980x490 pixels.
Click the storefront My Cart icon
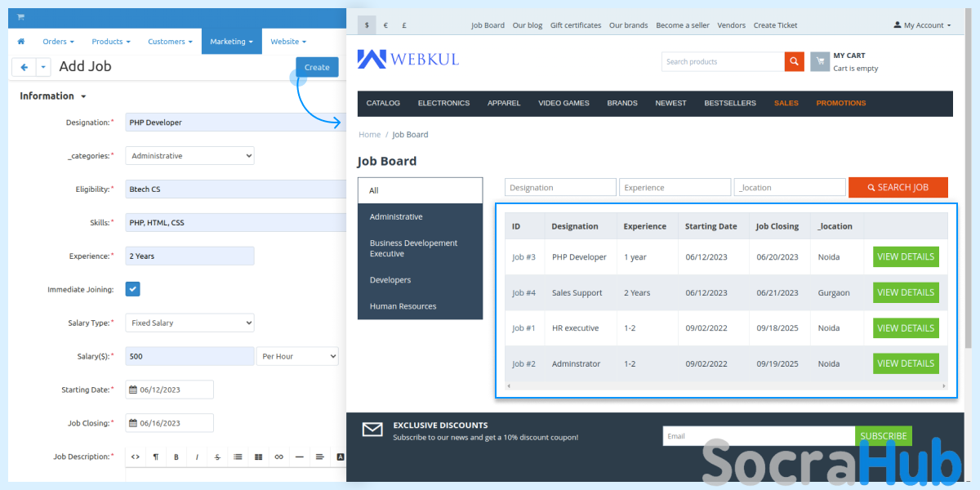[x=820, y=61]
